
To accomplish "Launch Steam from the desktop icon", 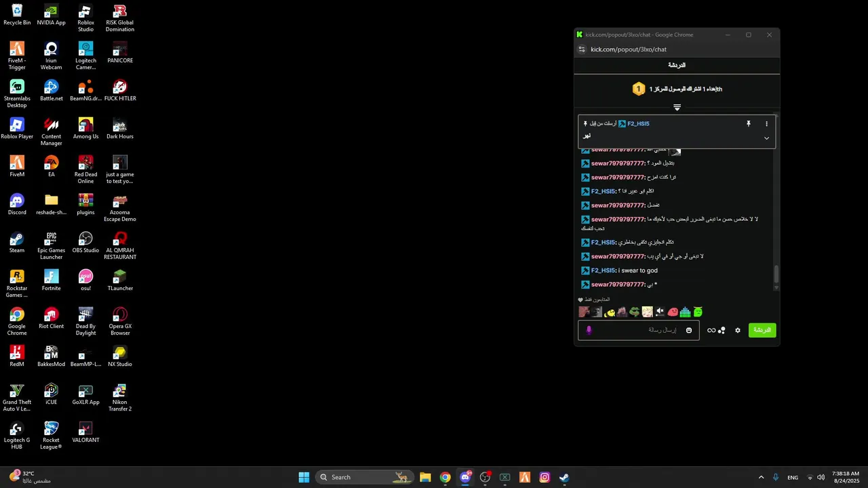I will 17,243.
